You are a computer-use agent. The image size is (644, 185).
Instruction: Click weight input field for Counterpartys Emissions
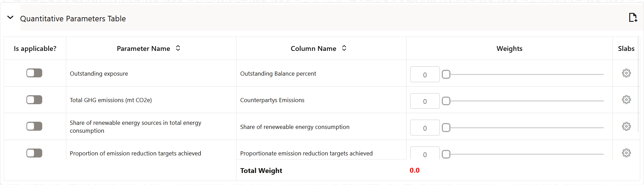click(x=425, y=101)
